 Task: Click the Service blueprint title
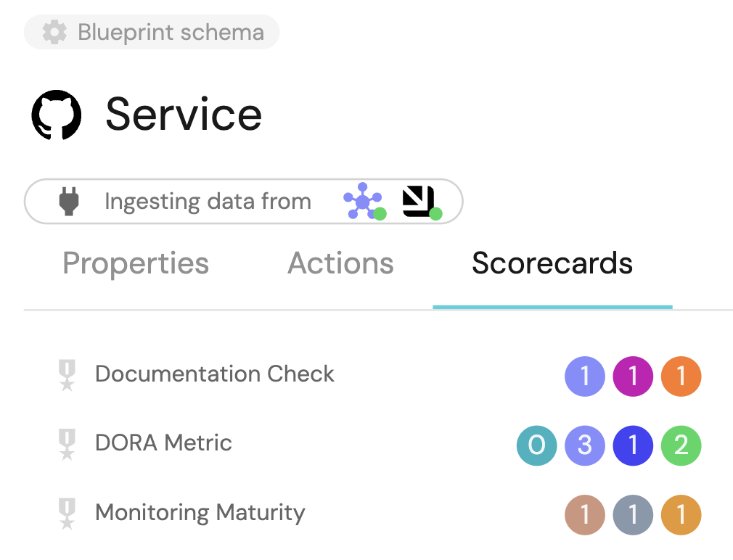(x=184, y=115)
